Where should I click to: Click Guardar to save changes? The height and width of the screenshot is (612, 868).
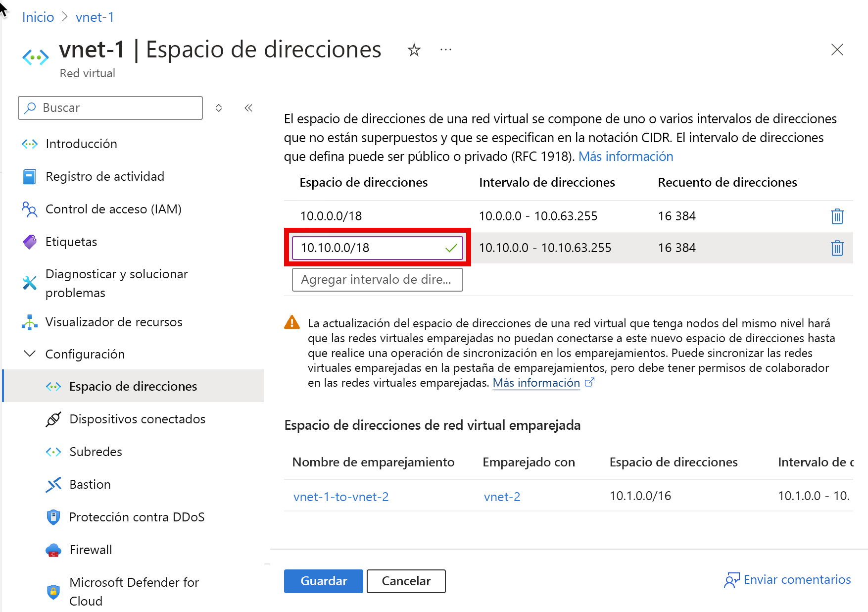[x=323, y=581]
